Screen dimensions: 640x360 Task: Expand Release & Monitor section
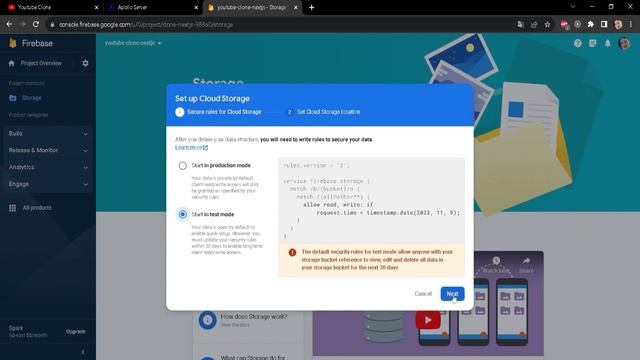[x=48, y=150]
